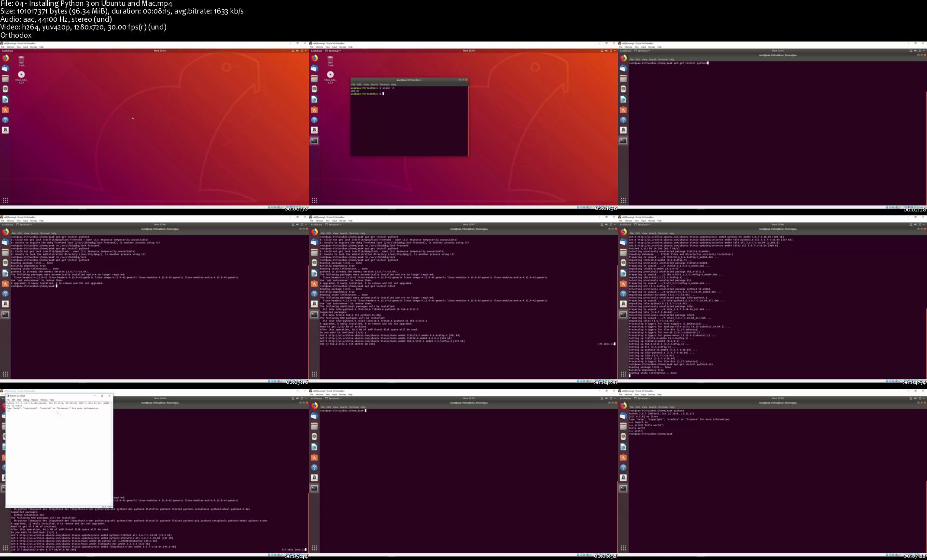Click Terminal dock icon in the 00:07:22 frame
Image resolution: width=927 pixels, height=560 pixels.
(623, 488)
